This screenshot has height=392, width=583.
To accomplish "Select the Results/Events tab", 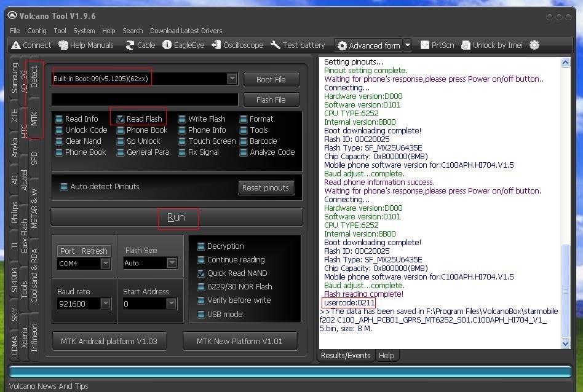I will point(346,356).
